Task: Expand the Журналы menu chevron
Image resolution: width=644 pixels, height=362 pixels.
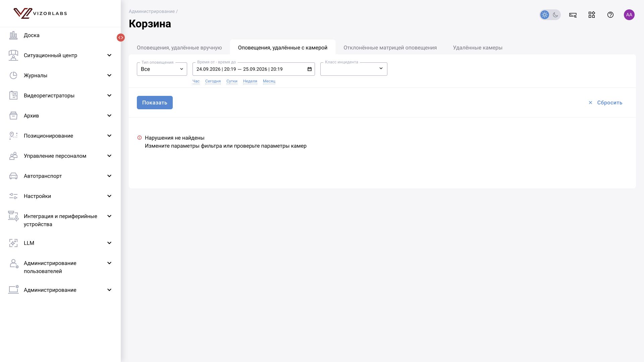Action: pyautogui.click(x=109, y=75)
